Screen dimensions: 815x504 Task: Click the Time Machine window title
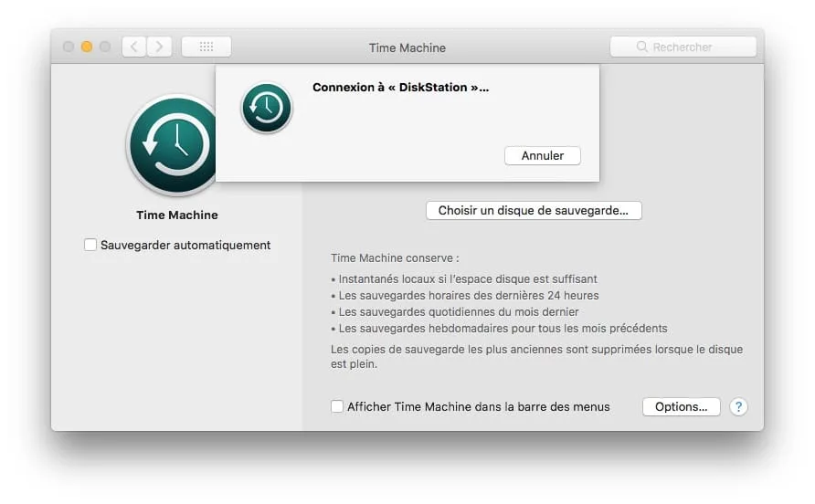(407, 47)
